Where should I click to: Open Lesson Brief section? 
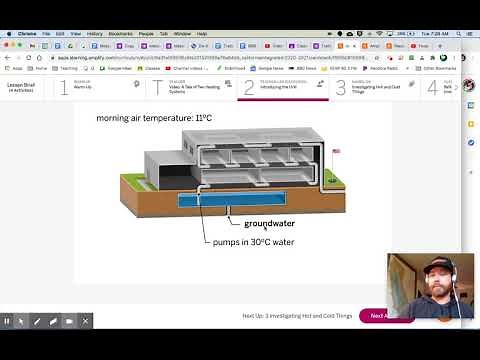pyautogui.click(x=21, y=87)
